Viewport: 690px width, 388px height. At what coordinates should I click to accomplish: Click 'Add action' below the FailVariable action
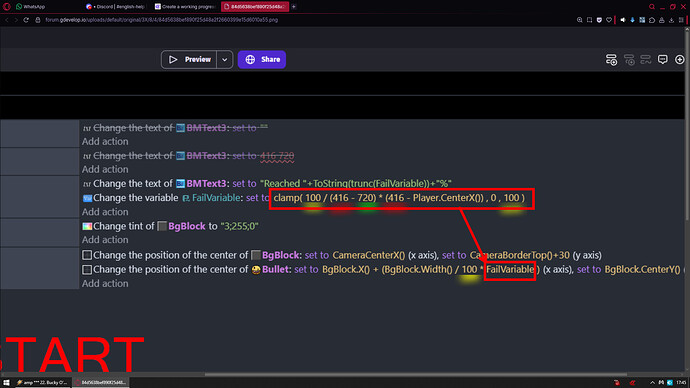tap(105, 212)
